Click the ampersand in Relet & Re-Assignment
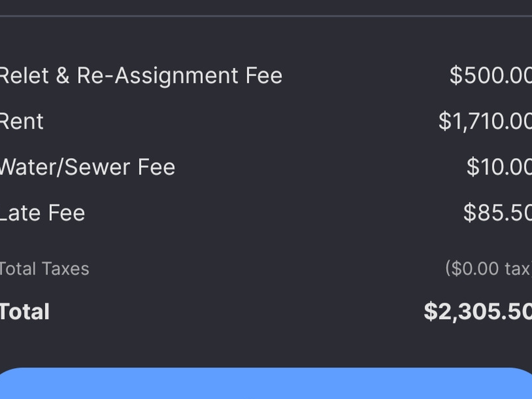 (63, 76)
